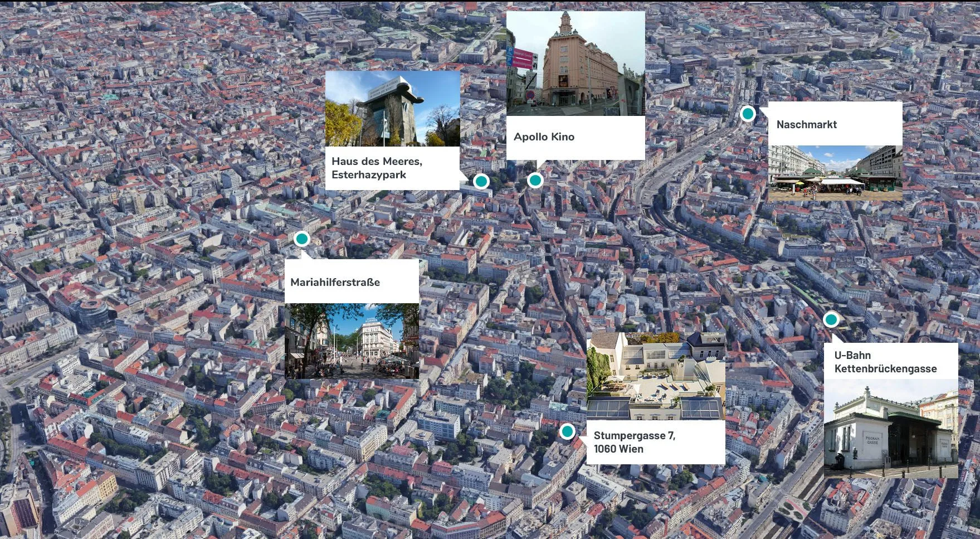Click the Naschmarkt text label
The height and width of the screenshot is (539, 980).
(x=806, y=125)
